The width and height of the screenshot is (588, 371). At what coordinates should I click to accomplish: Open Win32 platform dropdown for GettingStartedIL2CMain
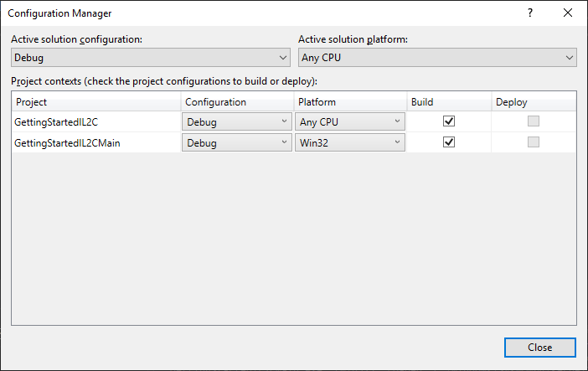click(349, 142)
